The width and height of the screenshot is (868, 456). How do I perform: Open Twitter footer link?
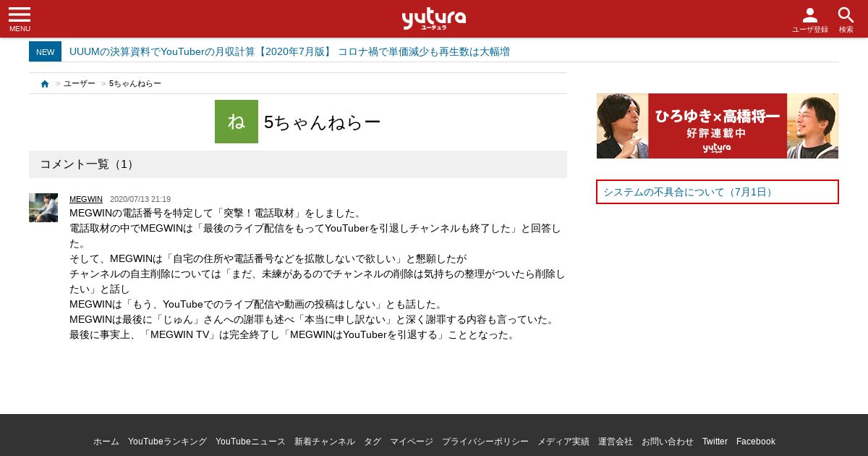pos(715,442)
